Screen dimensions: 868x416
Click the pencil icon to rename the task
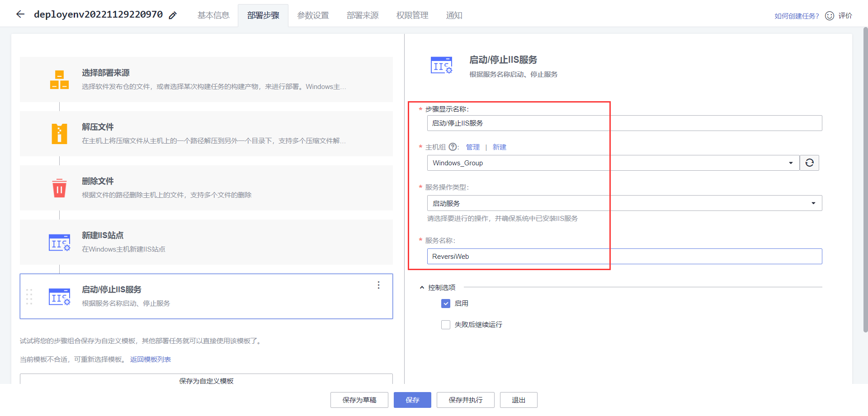172,15
